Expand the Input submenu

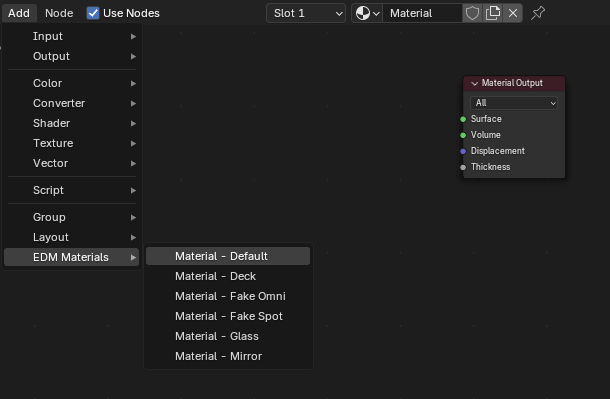coord(72,36)
